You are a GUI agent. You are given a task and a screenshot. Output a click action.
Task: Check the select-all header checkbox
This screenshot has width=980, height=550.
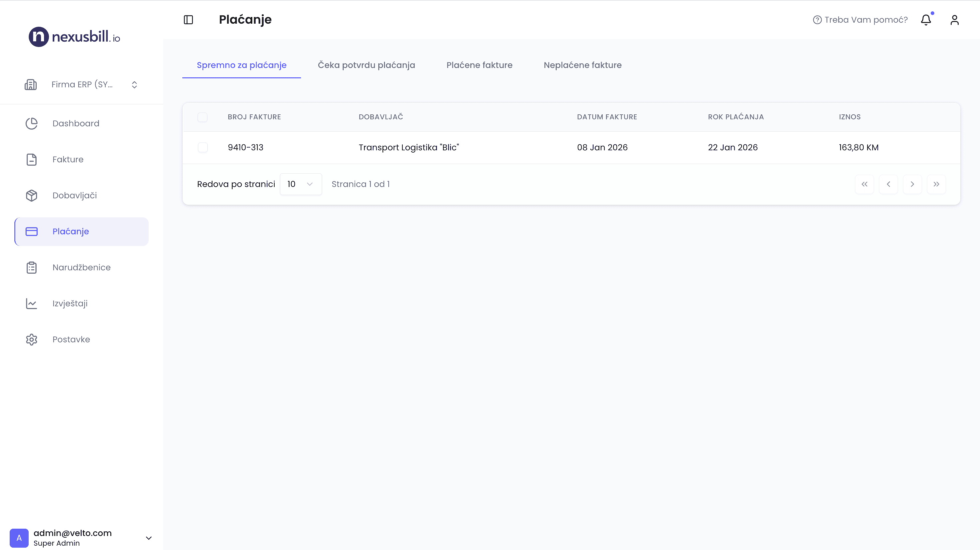202,117
